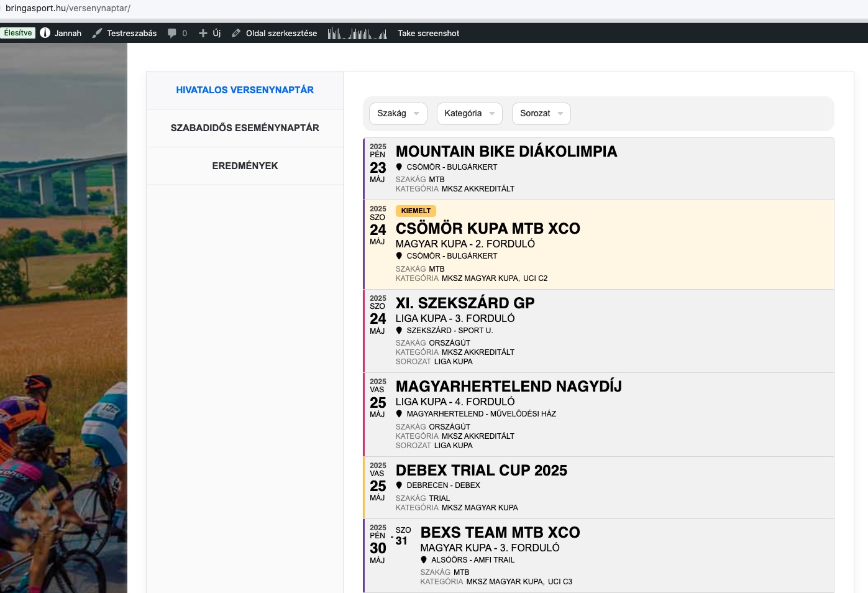Click the date 23 MÁJ
Image resolution: width=868 pixels, height=593 pixels.
tap(378, 172)
